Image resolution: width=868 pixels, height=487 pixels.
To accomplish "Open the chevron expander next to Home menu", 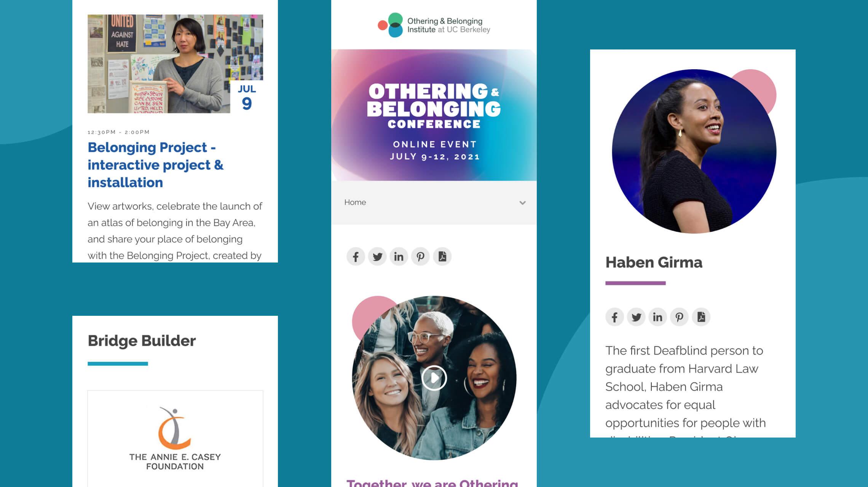I will point(522,202).
